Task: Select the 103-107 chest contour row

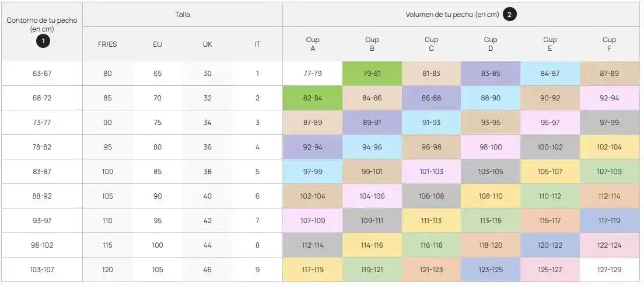Action: (x=42, y=270)
